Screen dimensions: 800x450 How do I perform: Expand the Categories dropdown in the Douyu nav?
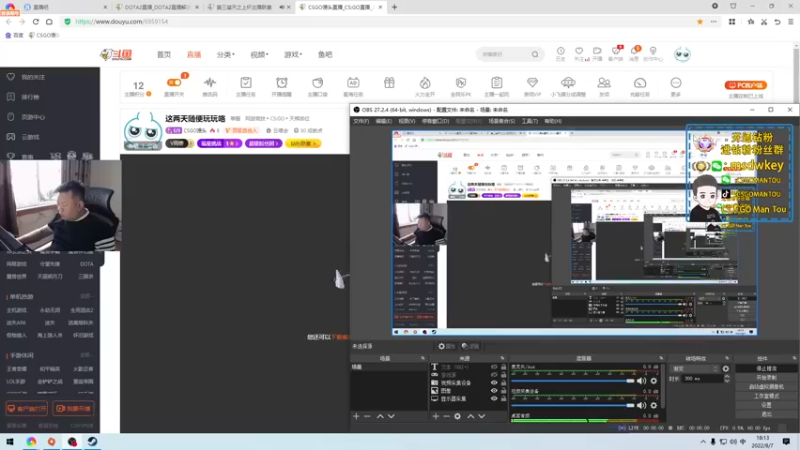(x=226, y=55)
